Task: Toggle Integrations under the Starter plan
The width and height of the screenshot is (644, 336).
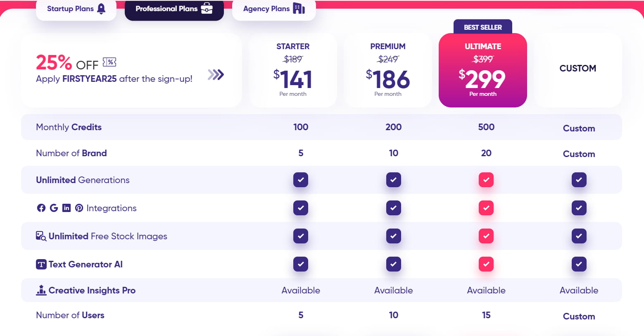Action: point(301,208)
